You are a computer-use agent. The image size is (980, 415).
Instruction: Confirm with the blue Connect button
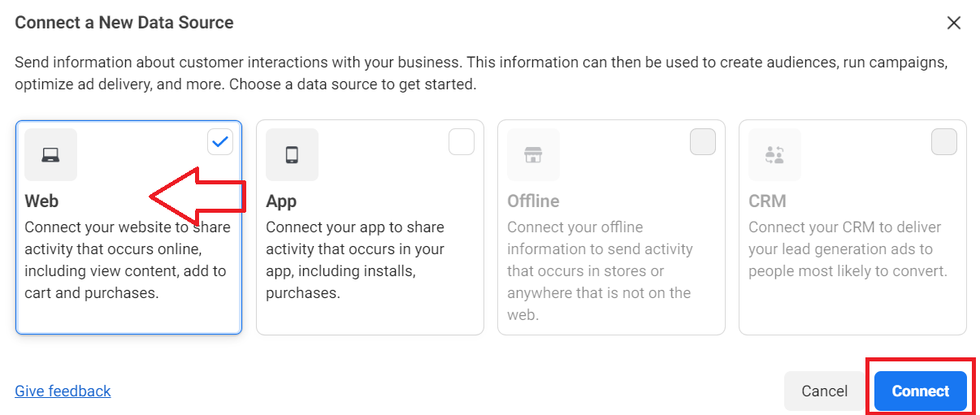click(x=921, y=391)
